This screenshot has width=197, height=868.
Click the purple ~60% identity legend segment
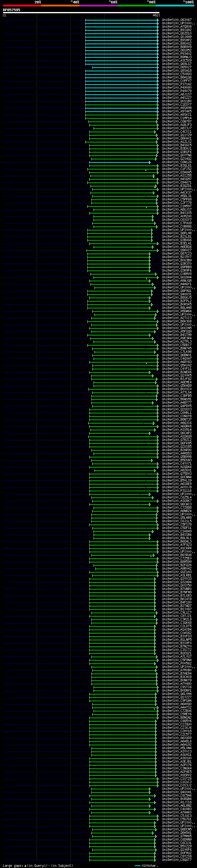[x=99, y=6]
